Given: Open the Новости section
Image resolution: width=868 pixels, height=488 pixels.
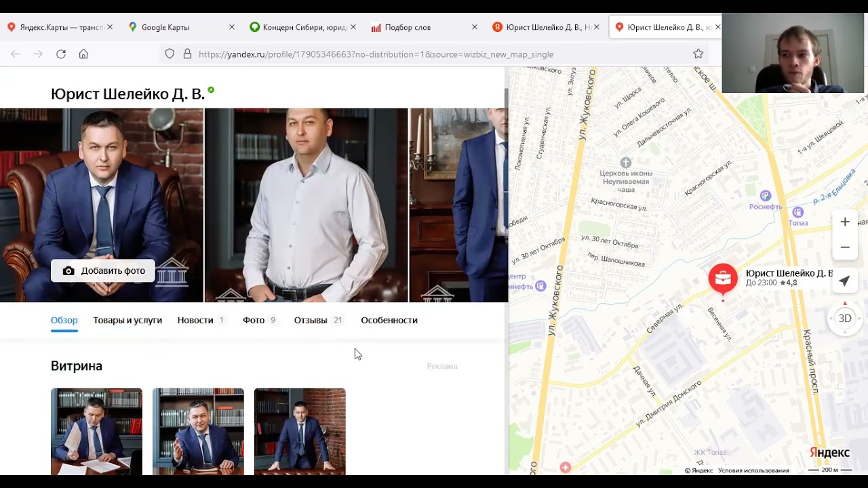Looking at the screenshot, I should coord(201,320).
